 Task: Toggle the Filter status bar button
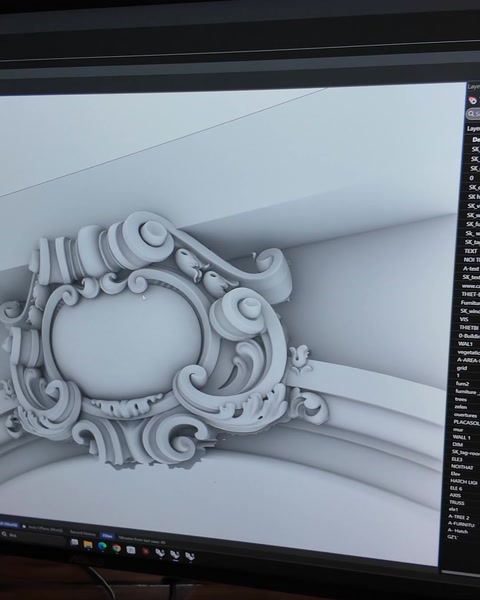click(x=107, y=536)
